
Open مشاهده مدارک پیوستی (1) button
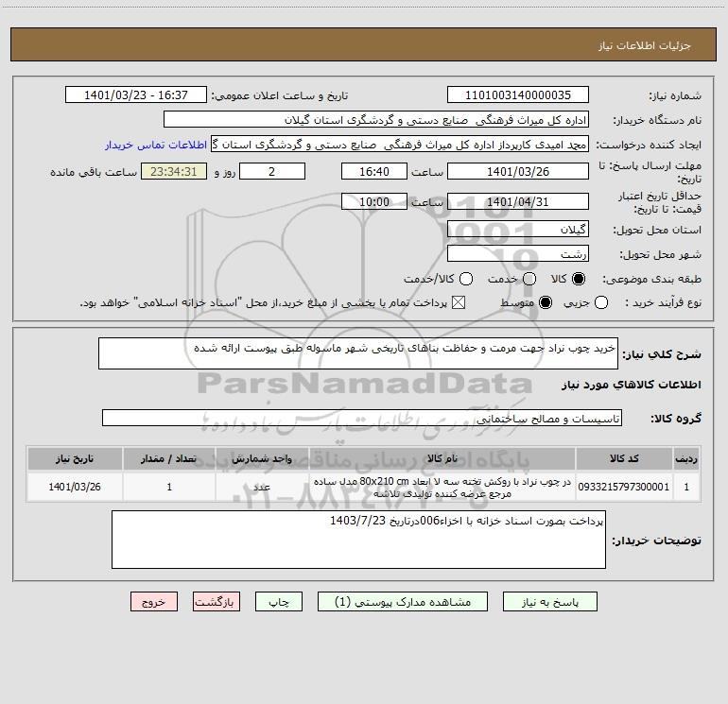click(x=403, y=601)
